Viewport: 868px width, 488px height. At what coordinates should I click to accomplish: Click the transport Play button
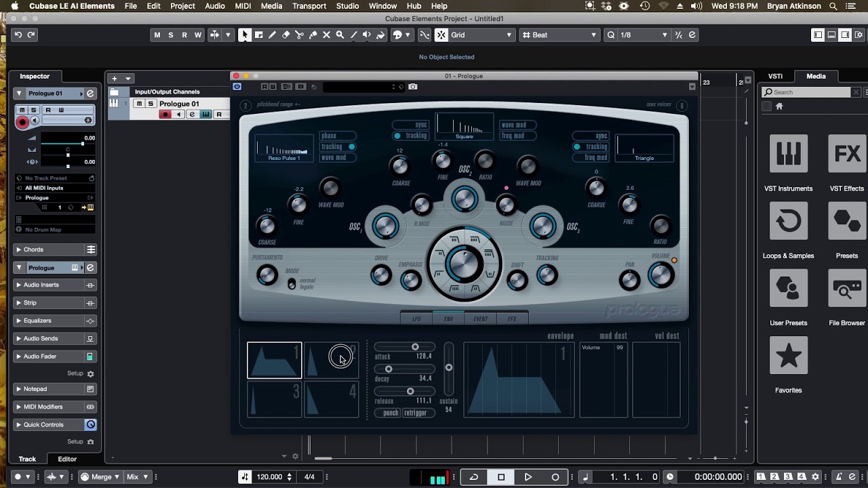tap(528, 477)
